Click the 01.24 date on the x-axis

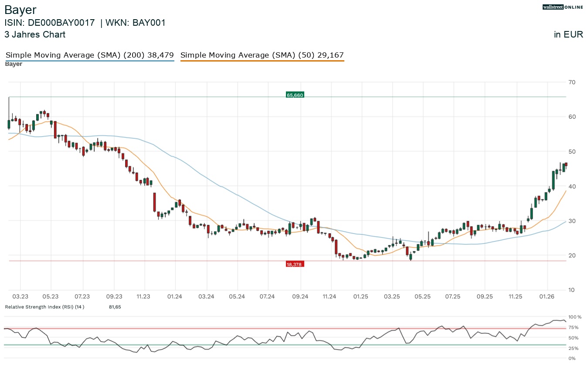(174, 296)
